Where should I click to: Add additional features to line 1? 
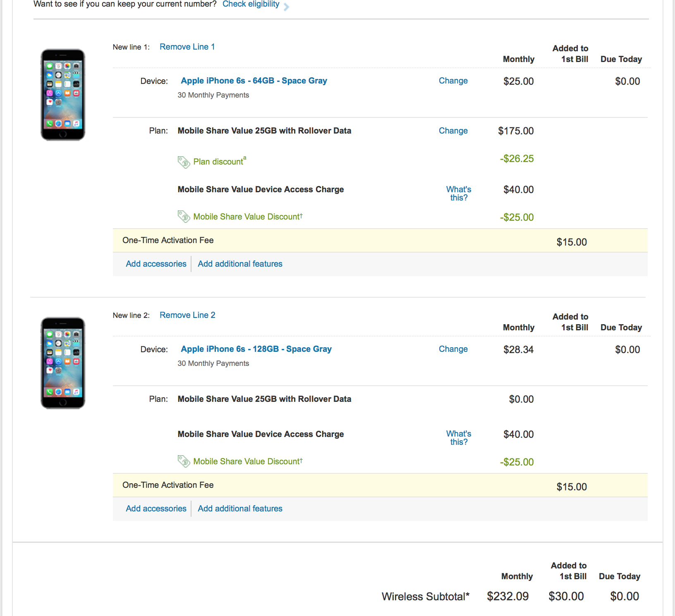[240, 264]
